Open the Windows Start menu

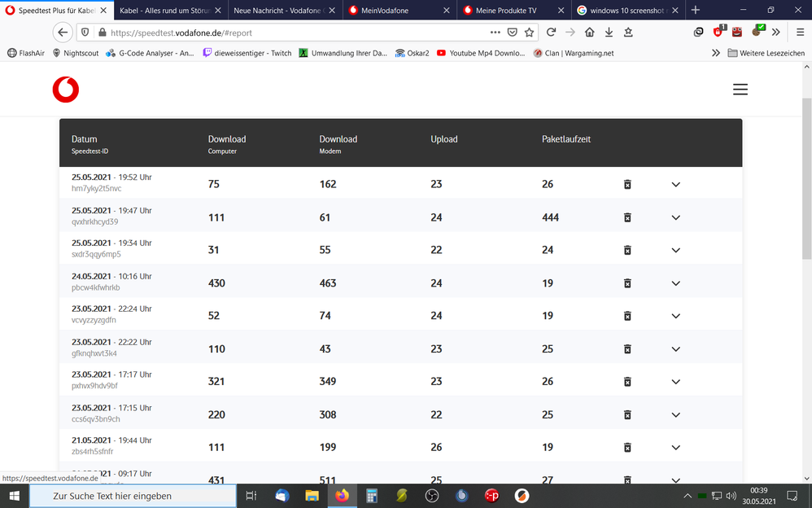(14, 496)
